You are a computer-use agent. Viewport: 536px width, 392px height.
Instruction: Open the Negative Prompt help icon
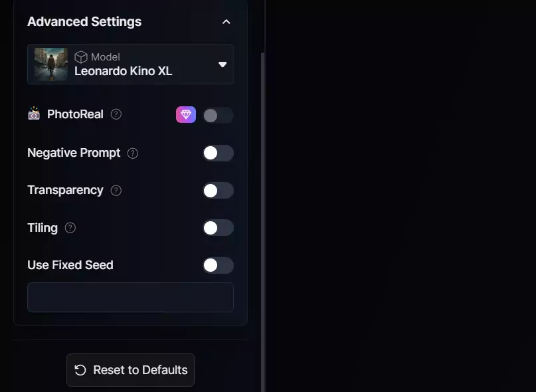133,153
